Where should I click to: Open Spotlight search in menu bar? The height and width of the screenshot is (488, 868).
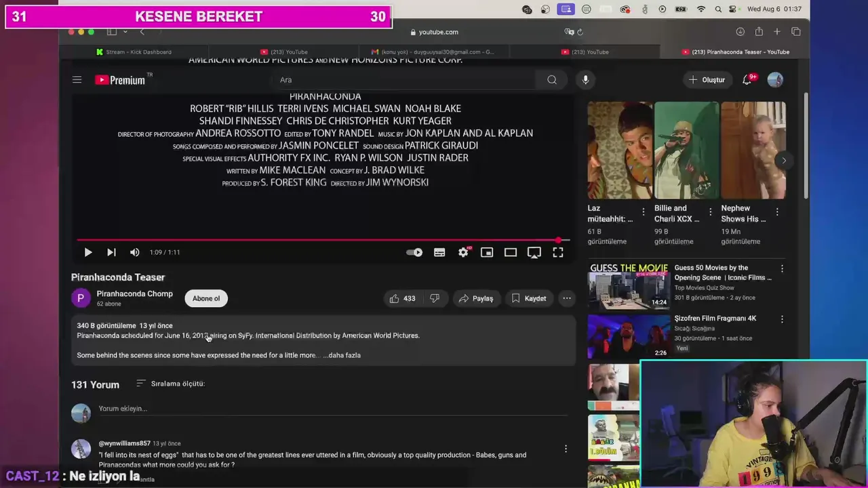pos(717,9)
